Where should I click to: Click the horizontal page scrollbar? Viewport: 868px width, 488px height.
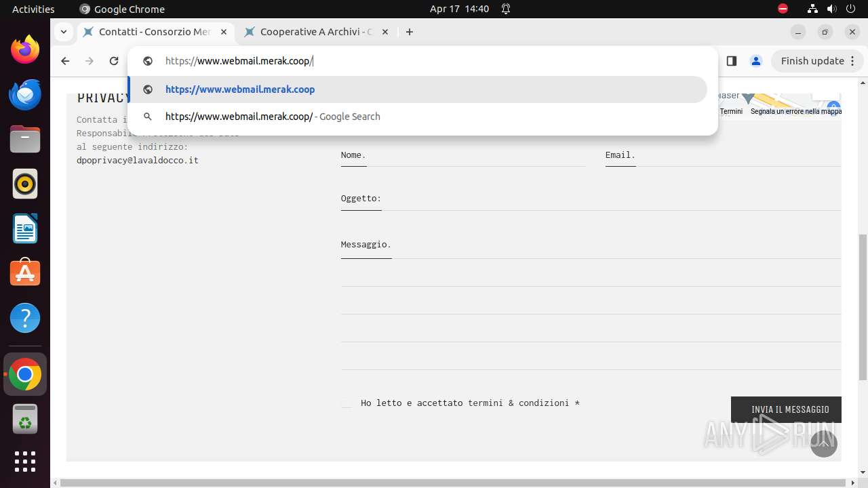(x=454, y=483)
